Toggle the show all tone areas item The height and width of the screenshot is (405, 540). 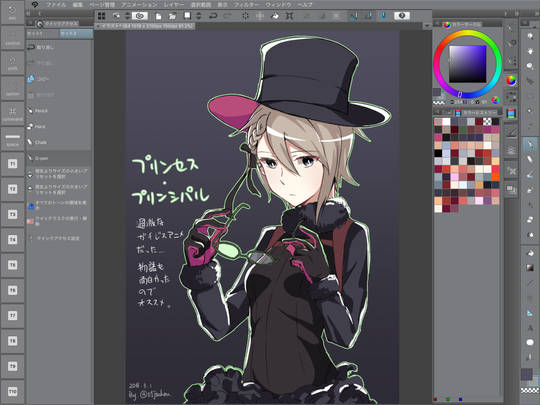point(59,205)
